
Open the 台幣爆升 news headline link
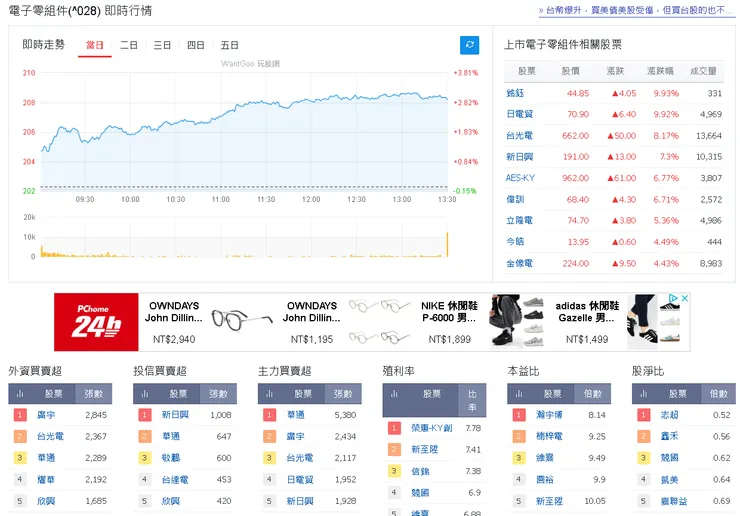coord(636,10)
